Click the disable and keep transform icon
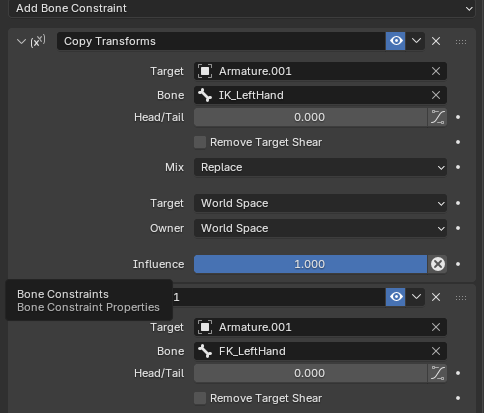 438,264
